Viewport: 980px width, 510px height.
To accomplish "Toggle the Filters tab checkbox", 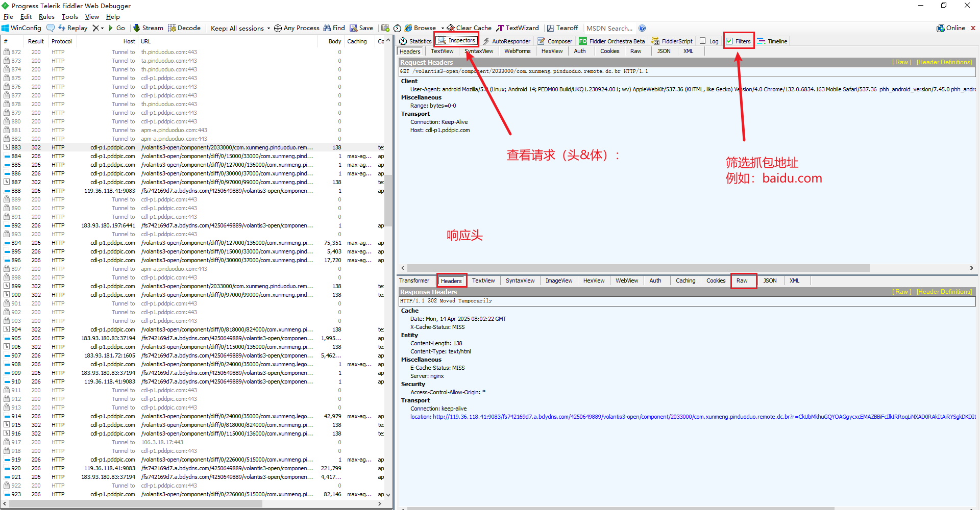I will pos(729,41).
